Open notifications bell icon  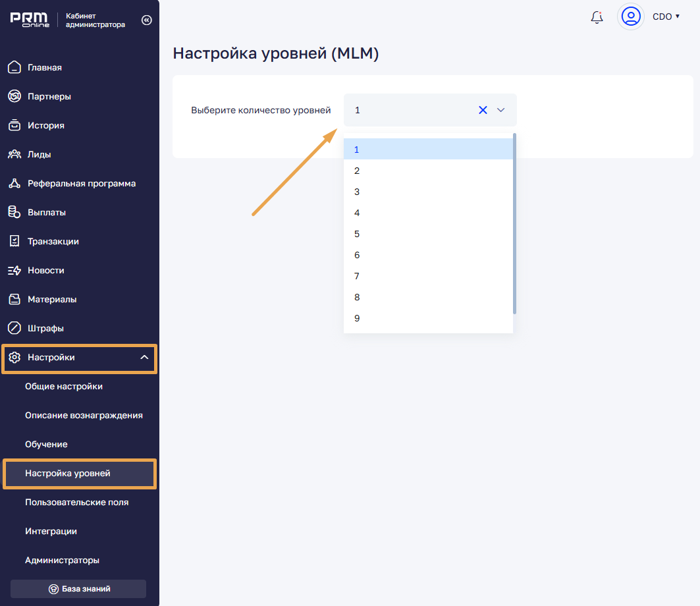click(x=597, y=17)
